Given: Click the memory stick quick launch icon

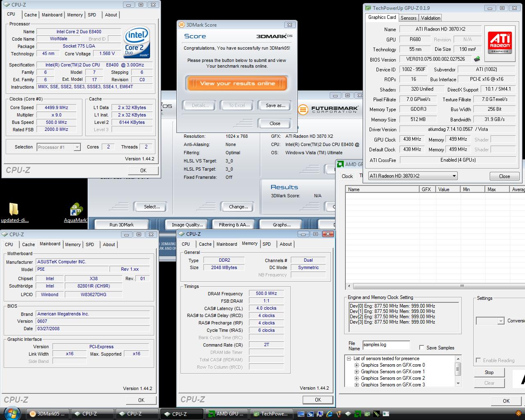Looking at the screenshot, I should point(377,414).
